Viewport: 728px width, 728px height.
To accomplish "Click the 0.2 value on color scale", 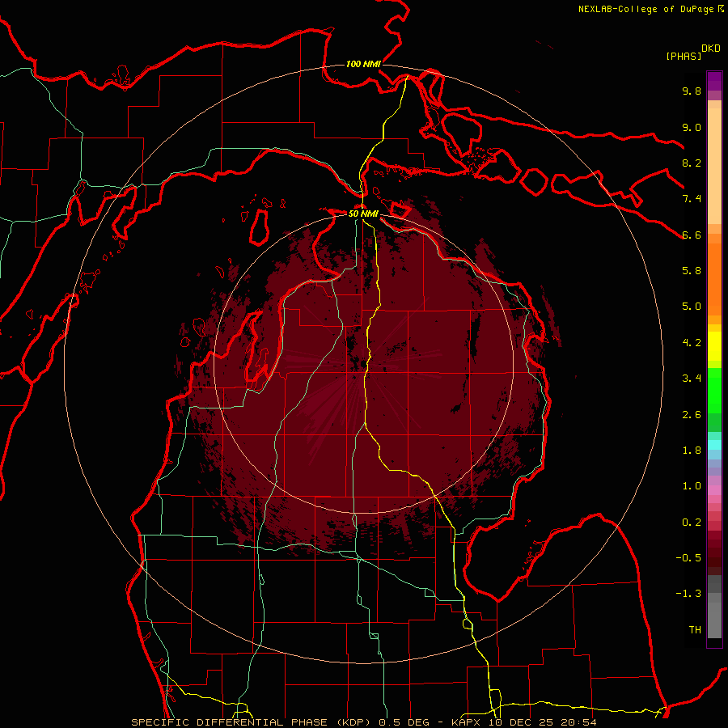I will (692, 523).
